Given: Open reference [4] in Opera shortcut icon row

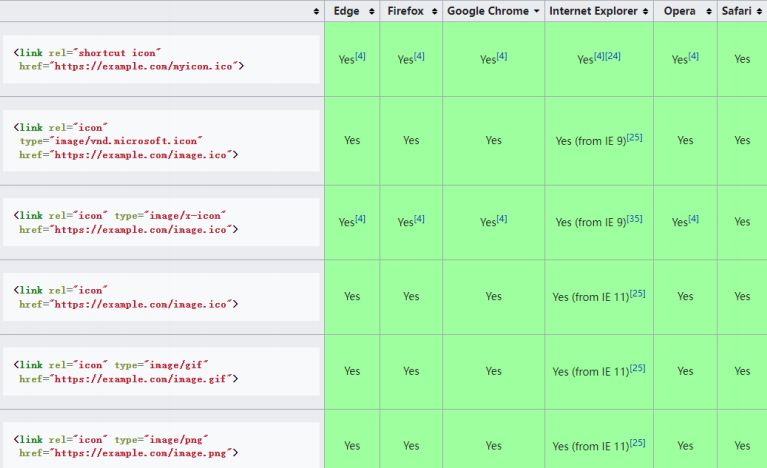Looking at the screenshot, I should (694, 56).
